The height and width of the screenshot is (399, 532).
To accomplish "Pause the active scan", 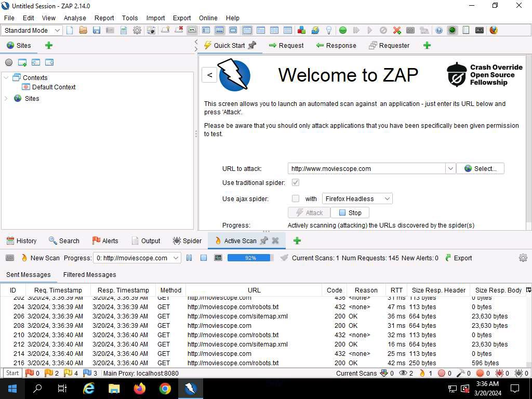I will pos(189,258).
